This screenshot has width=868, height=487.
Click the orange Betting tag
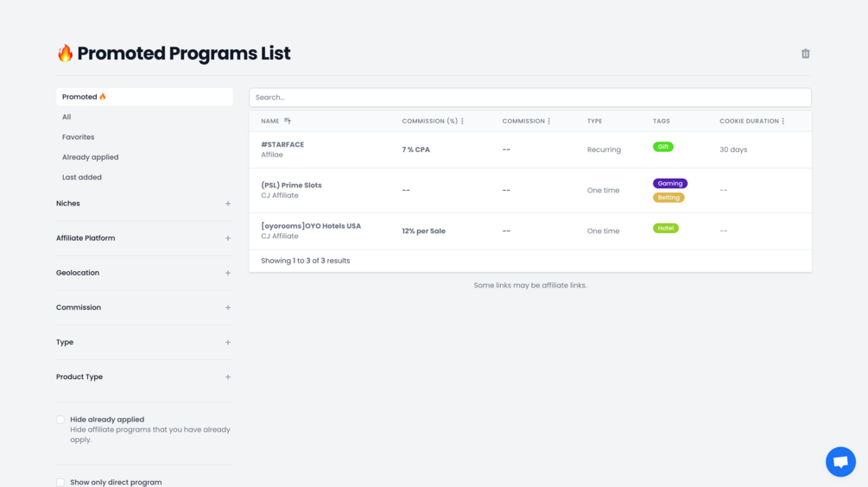point(668,198)
